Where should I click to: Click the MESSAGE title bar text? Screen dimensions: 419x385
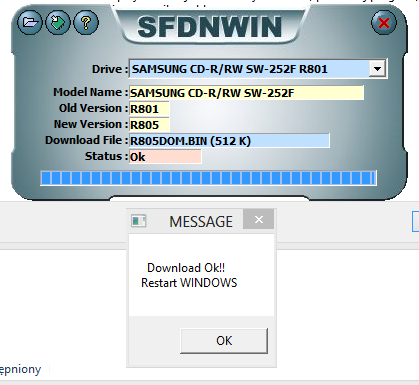[x=201, y=222]
